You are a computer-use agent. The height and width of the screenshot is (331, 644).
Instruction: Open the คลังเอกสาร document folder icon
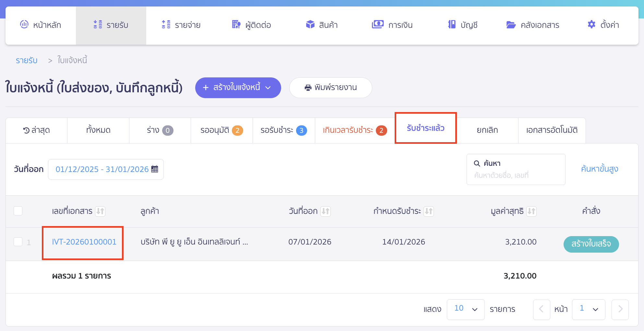[510, 25]
